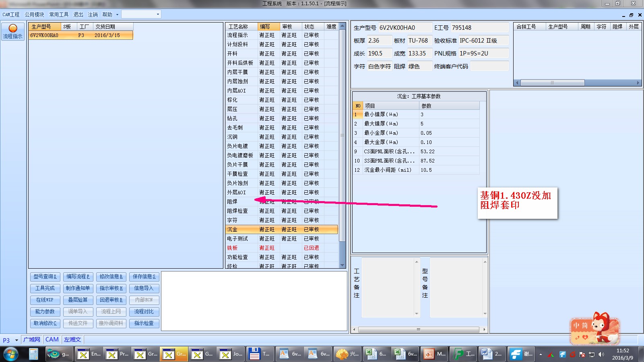Open the Excel '6...' taskbar window
The image size is (644, 362).
(376, 354)
